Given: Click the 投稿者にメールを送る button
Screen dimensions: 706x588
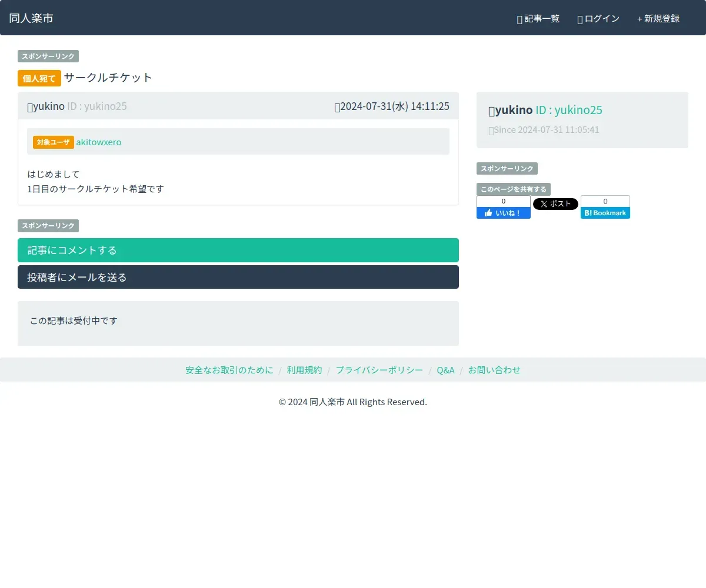Looking at the screenshot, I should point(238,277).
